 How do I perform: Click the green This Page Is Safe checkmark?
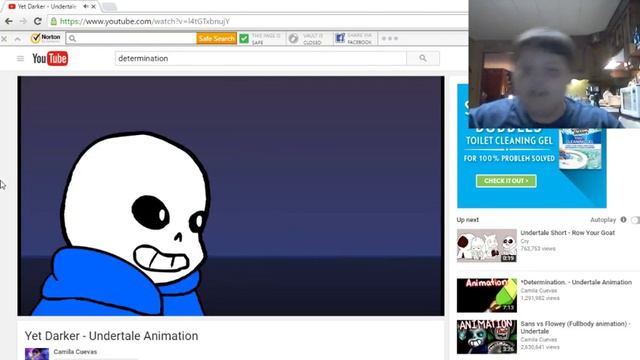(x=244, y=39)
